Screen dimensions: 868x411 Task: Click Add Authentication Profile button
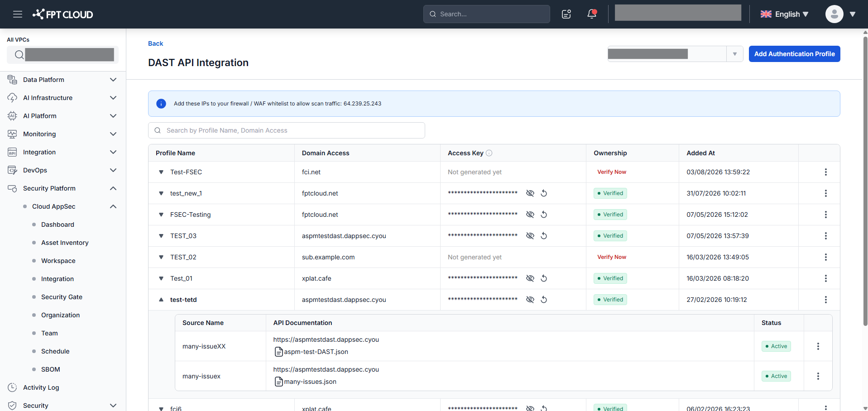click(x=794, y=54)
